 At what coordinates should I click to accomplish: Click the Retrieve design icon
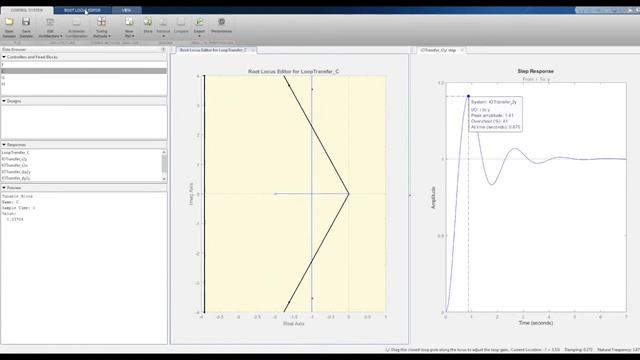tap(163, 22)
